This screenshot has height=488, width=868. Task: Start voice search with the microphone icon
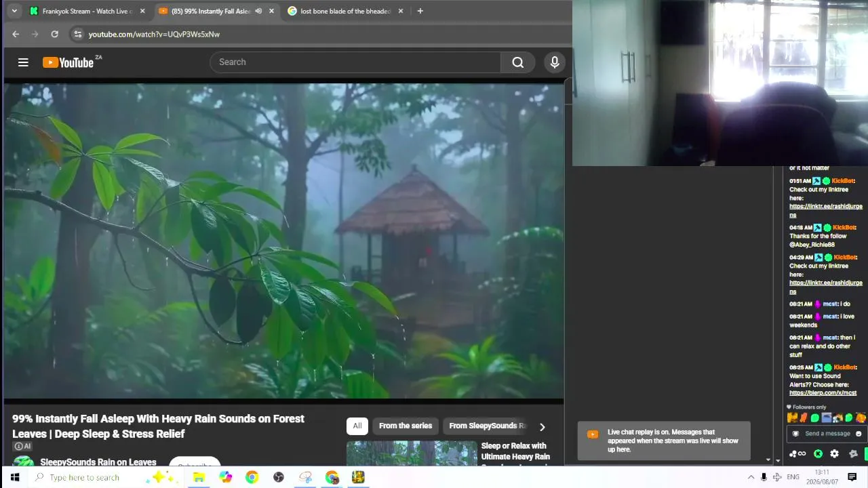click(555, 62)
